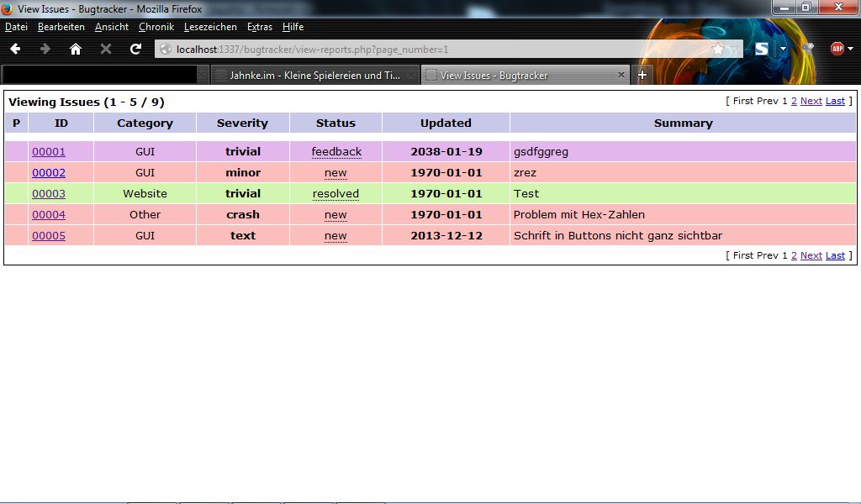Go to homepage via the Home icon
Image resolution: width=861 pixels, height=504 pixels.
[x=75, y=49]
